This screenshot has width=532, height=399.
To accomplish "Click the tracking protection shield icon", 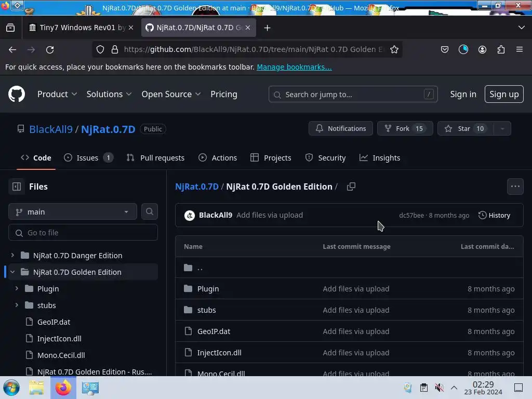I will click(x=100, y=49).
